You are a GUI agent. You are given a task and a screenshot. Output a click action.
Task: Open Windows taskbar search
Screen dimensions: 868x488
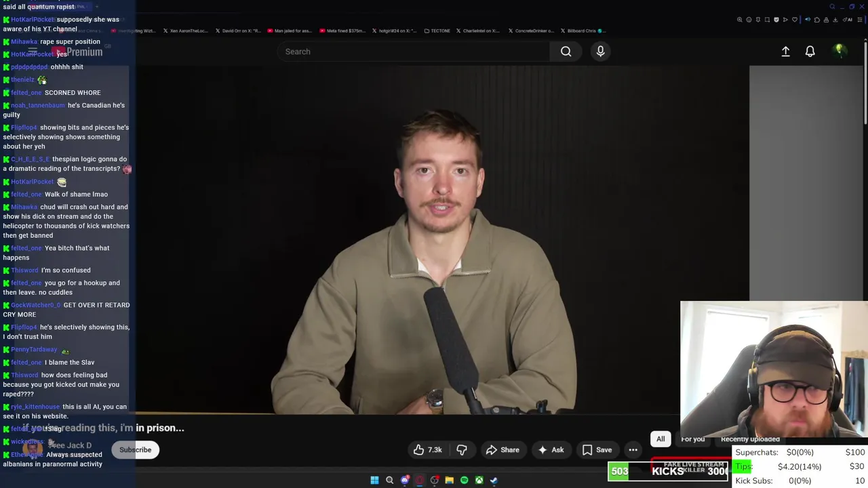click(x=389, y=480)
